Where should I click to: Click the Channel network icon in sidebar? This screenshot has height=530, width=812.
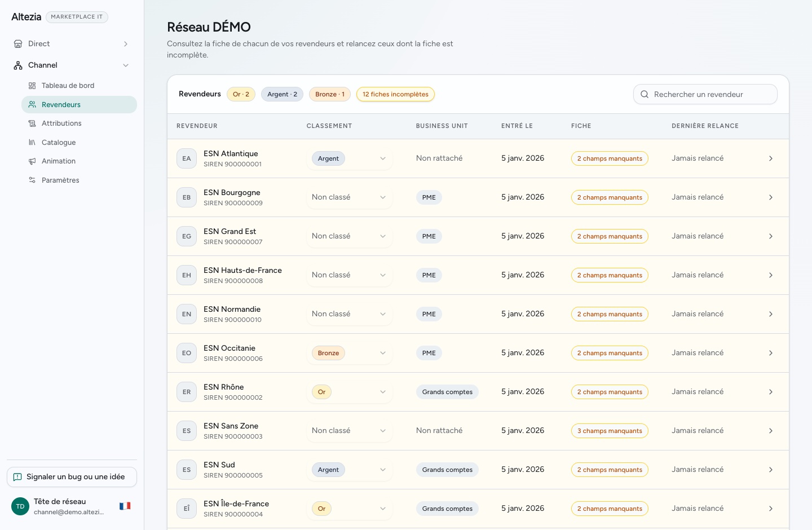tap(18, 65)
